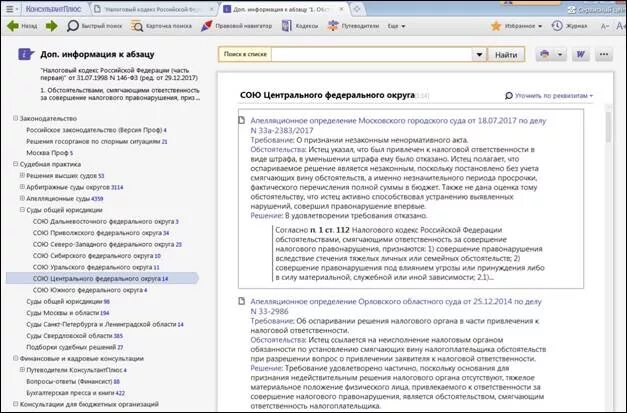Open the main hamburger menu

(x=11, y=9)
